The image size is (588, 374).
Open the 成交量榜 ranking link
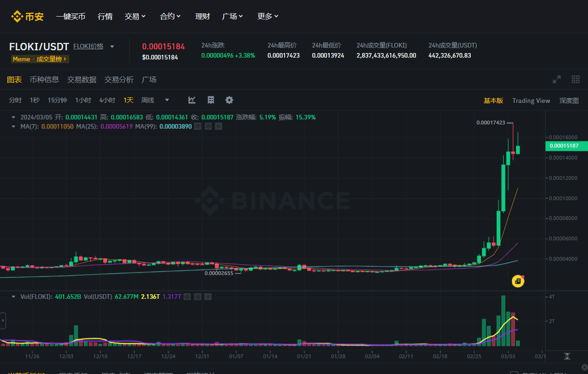(51, 59)
